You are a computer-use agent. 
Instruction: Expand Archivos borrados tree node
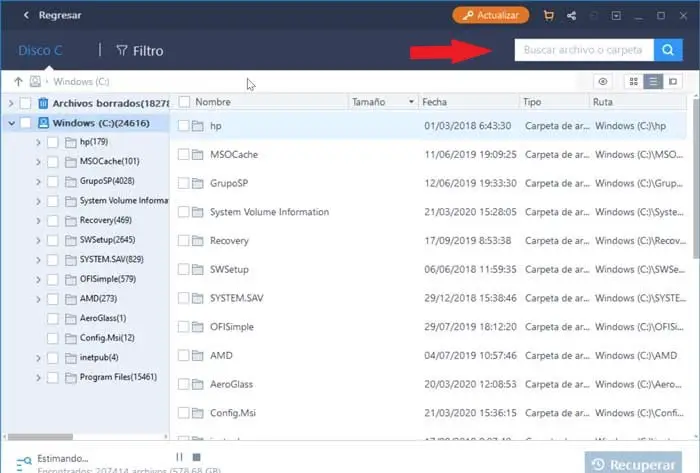pyautogui.click(x=11, y=104)
